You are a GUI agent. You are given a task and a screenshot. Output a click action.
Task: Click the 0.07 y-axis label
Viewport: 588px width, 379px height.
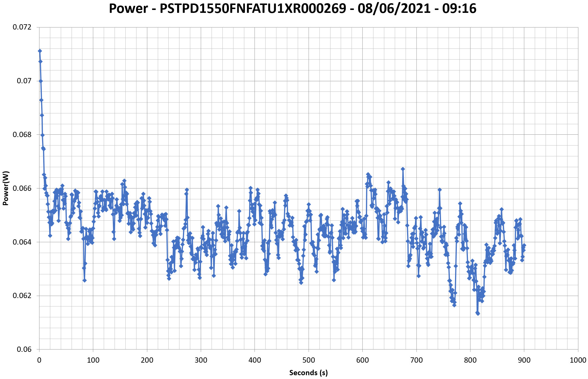tap(24, 81)
